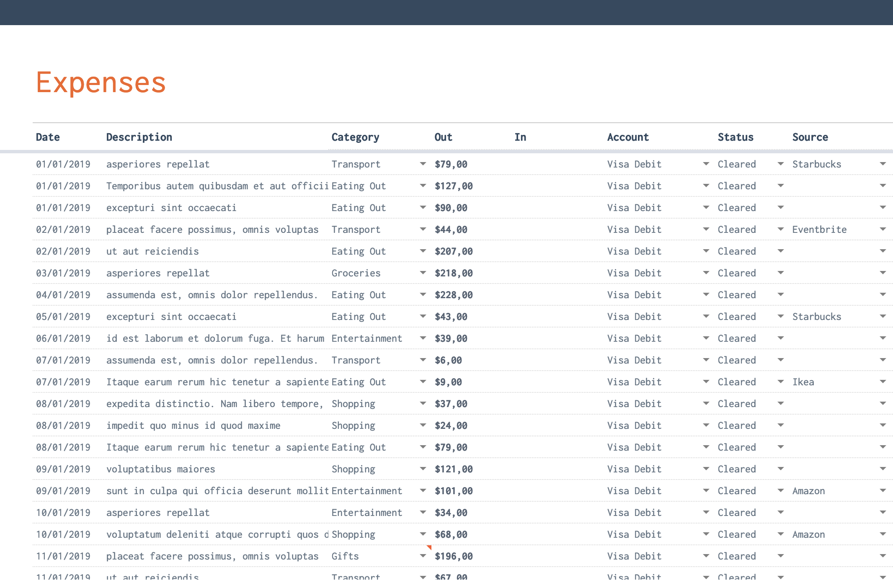The width and height of the screenshot is (893, 588).
Task: Select date cell 06/01/2019
Action: (63, 338)
